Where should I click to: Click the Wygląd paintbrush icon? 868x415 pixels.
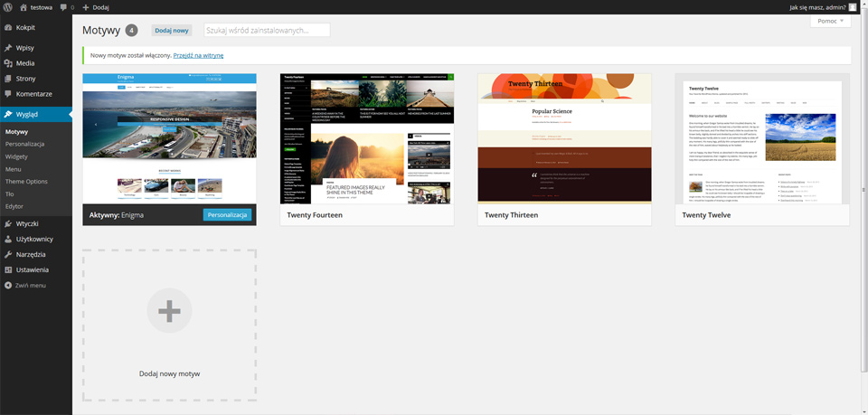(8, 115)
